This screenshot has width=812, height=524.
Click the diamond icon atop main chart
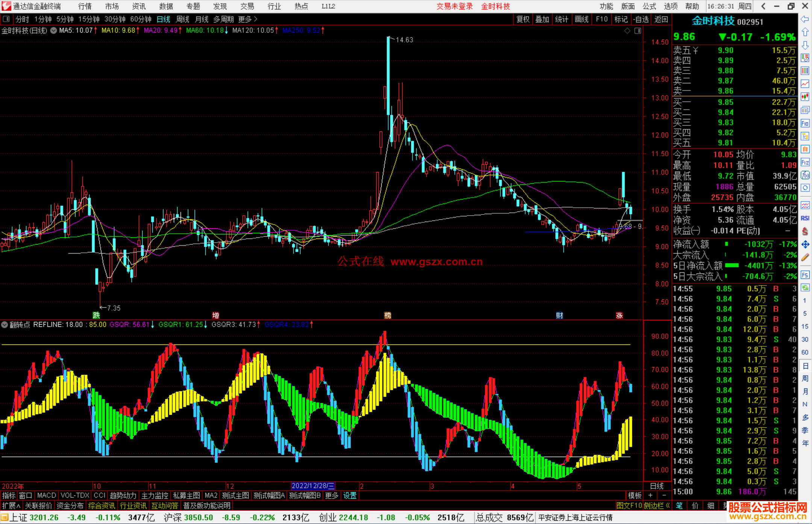point(627,31)
